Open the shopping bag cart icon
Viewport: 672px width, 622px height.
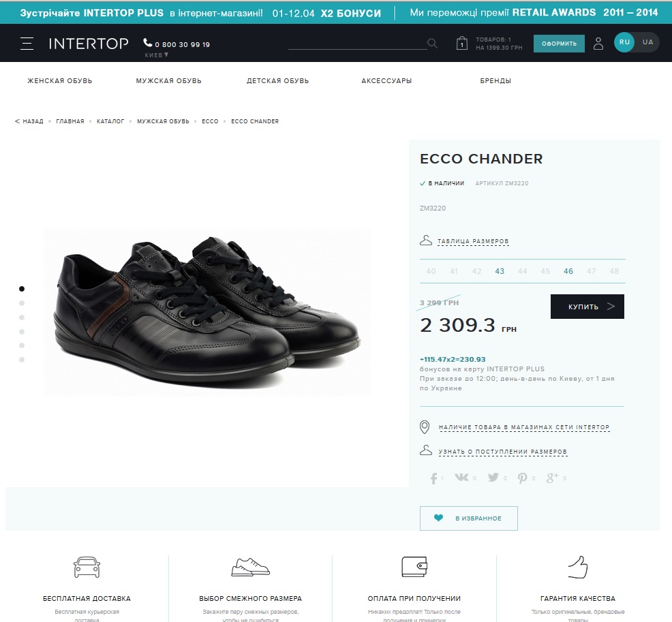click(461, 44)
